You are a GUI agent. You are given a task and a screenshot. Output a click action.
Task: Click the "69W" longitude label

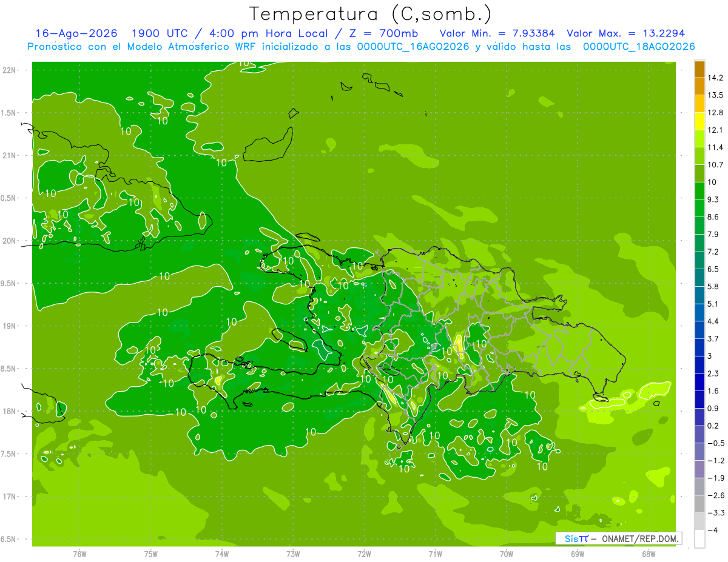577,554
